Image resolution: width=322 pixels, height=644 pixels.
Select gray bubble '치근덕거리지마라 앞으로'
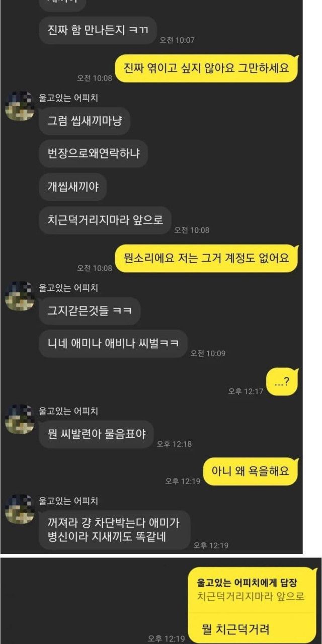[105, 220]
